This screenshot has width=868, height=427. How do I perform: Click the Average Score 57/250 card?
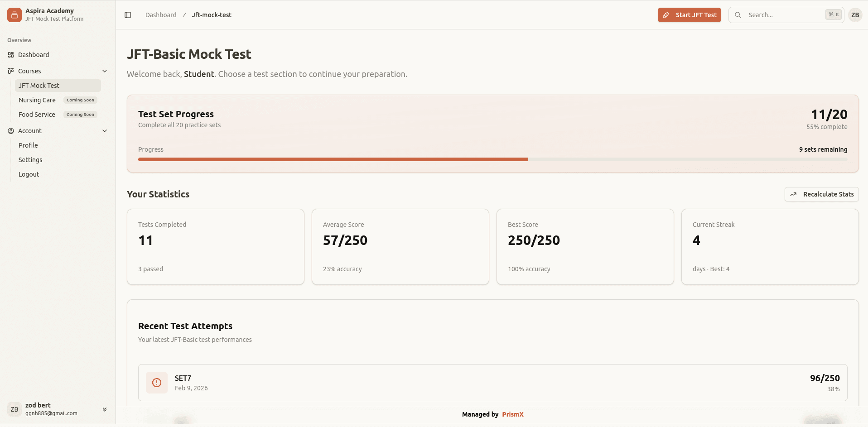point(400,247)
